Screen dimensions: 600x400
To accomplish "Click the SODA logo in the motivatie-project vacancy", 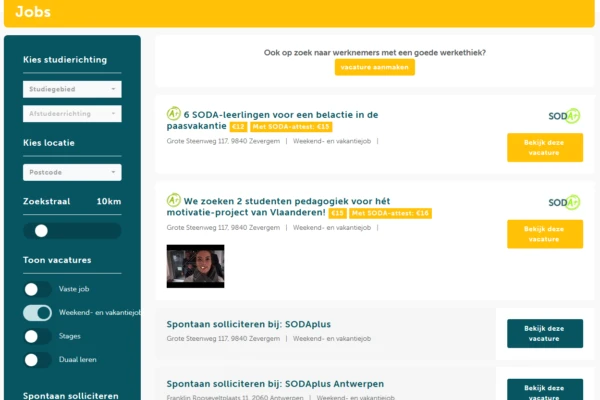I will 564,202.
